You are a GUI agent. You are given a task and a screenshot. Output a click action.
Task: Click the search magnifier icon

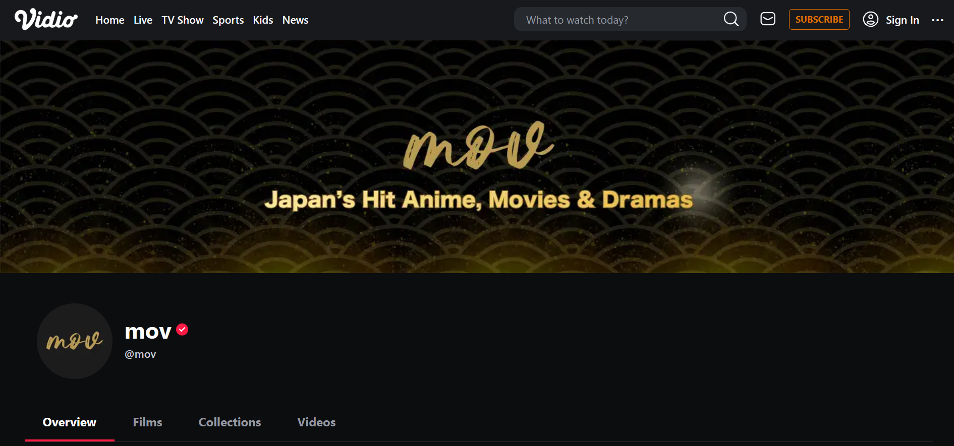(x=731, y=19)
